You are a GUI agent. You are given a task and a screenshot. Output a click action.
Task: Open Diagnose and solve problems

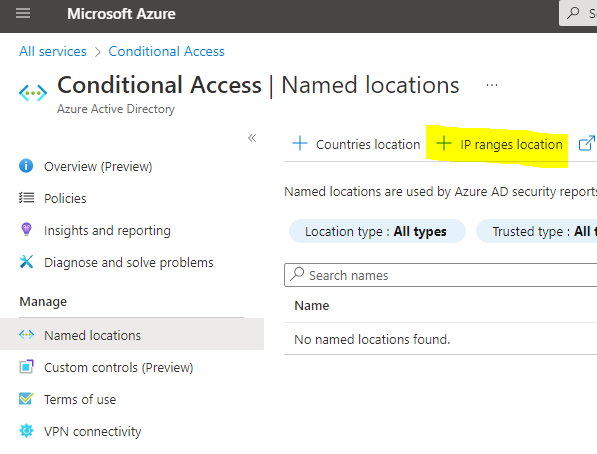129,262
